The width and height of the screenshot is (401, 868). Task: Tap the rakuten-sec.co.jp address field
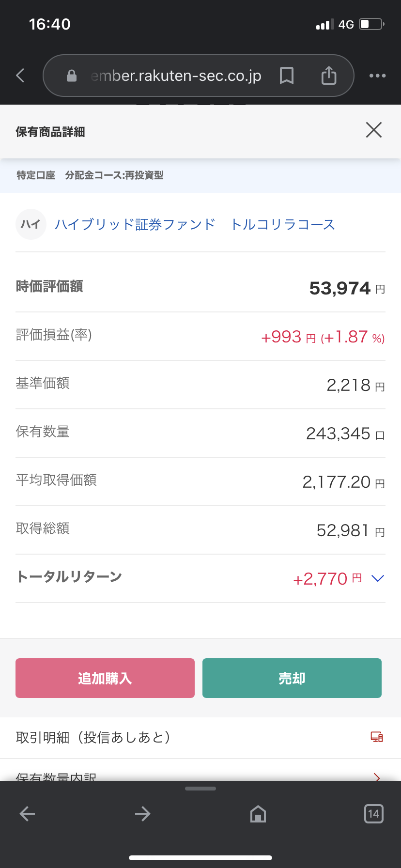pyautogui.click(x=175, y=76)
